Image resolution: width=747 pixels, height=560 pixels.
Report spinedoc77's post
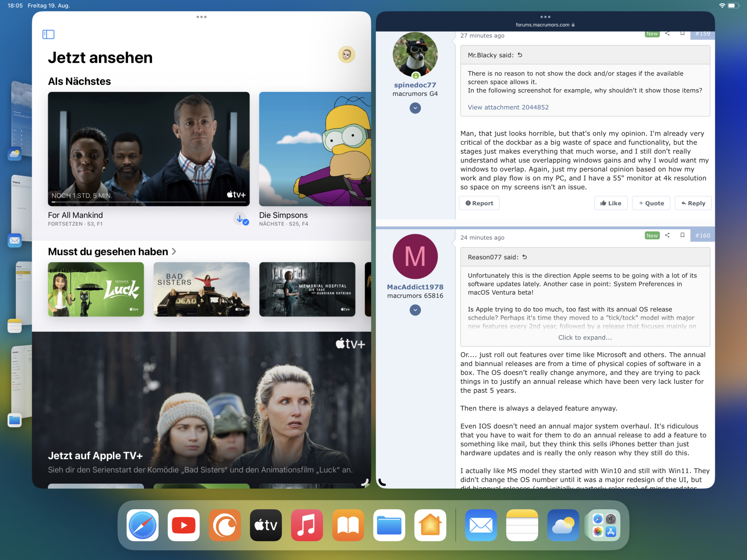(x=479, y=203)
